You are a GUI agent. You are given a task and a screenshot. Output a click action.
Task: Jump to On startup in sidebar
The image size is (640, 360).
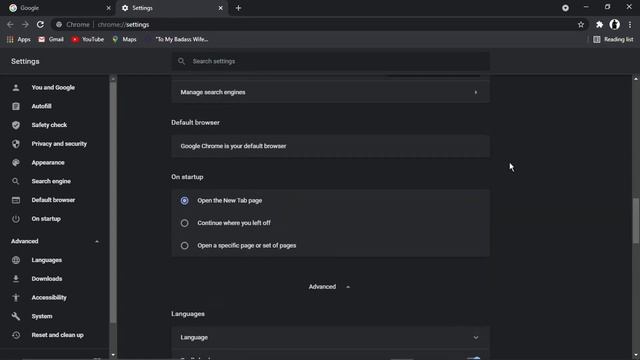pos(46,219)
